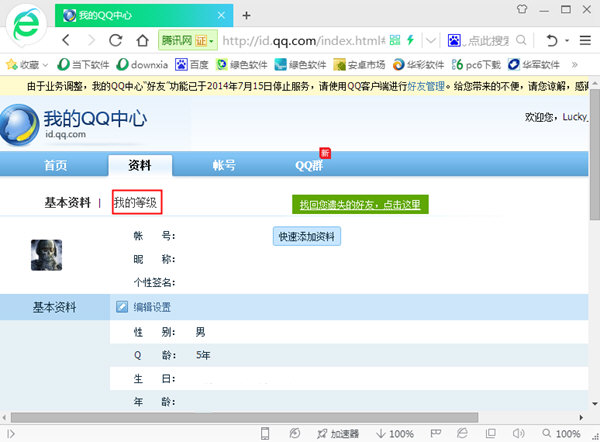600x442 pixels.
Task: Switch to the 帐号 tab
Action: point(224,165)
